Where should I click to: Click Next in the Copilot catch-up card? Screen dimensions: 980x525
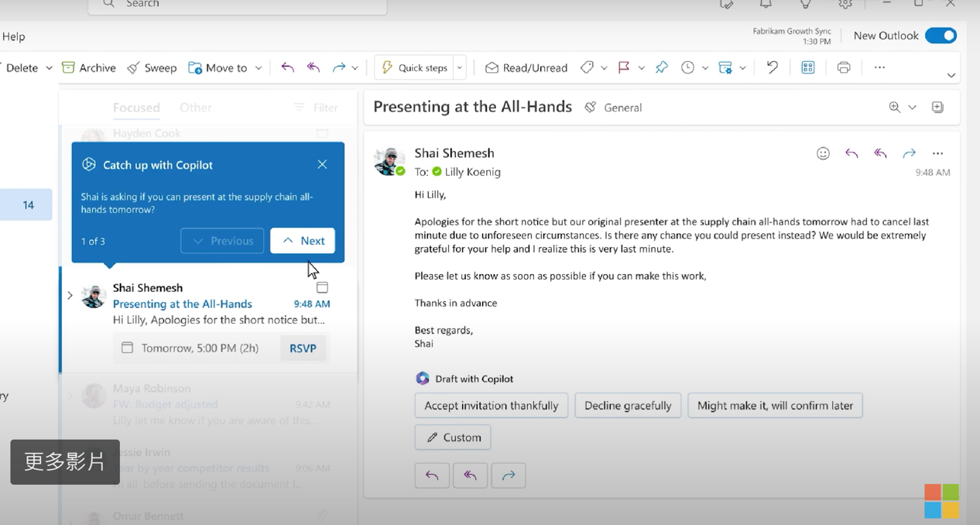point(303,241)
